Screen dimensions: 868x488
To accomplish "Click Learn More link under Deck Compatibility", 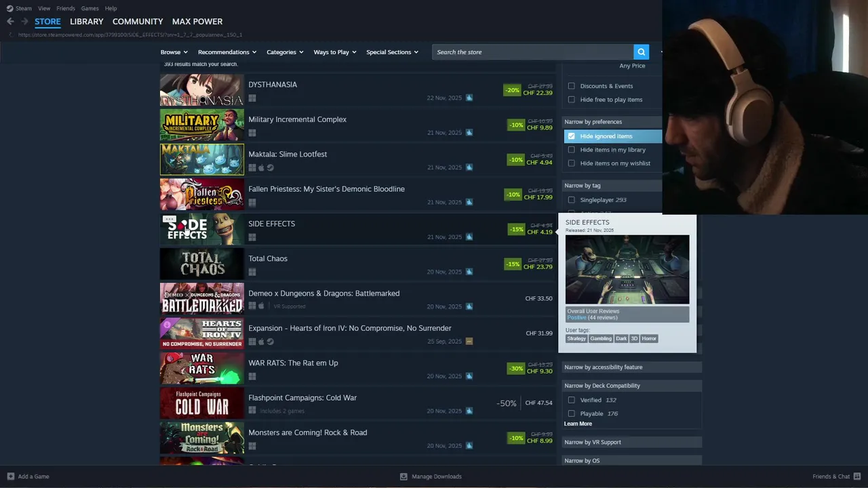I will click(x=578, y=424).
